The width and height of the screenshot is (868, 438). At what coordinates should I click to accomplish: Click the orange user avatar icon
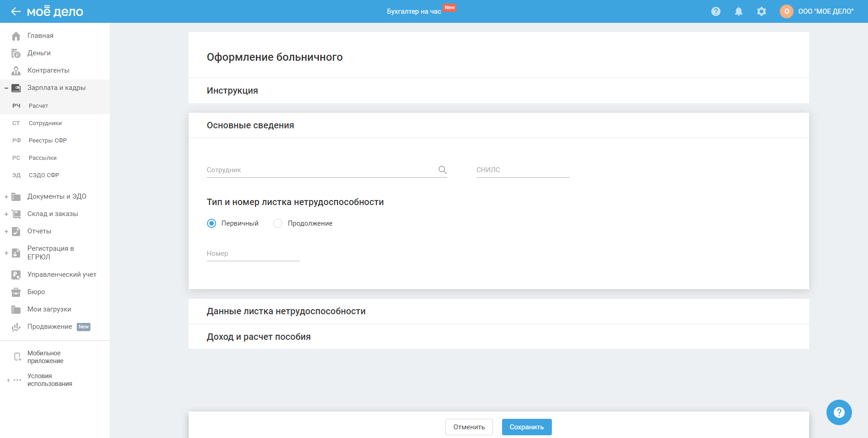[x=787, y=11]
